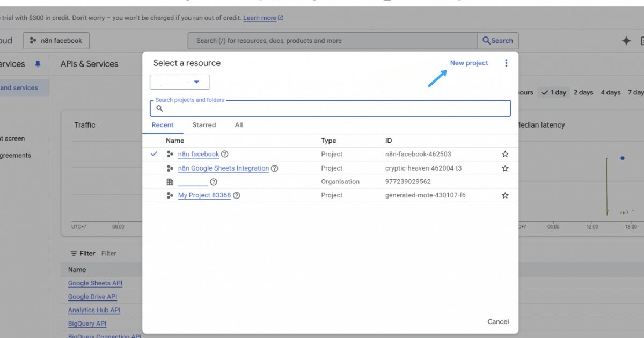
Task: Click the "New project" link
Action: click(469, 63)
